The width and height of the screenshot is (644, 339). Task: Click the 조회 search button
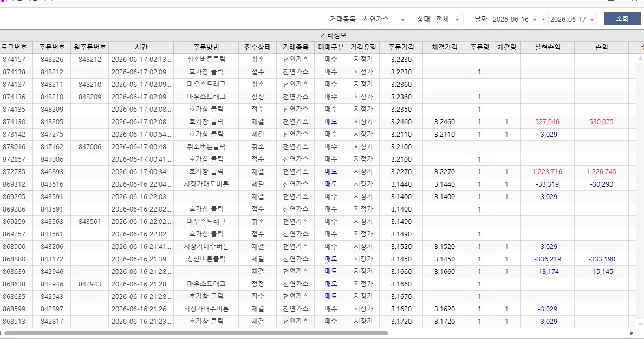coord(622,19)
